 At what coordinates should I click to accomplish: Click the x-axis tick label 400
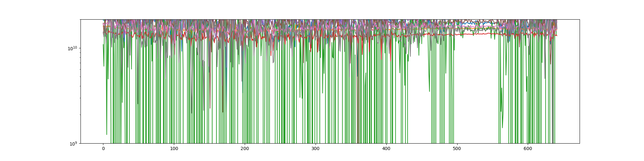tap(386, 149)
